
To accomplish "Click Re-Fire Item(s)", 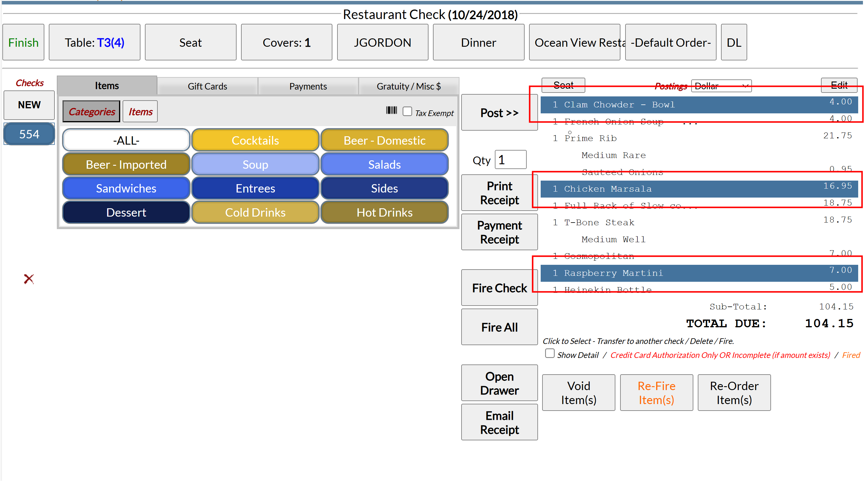I will (656, 393).
